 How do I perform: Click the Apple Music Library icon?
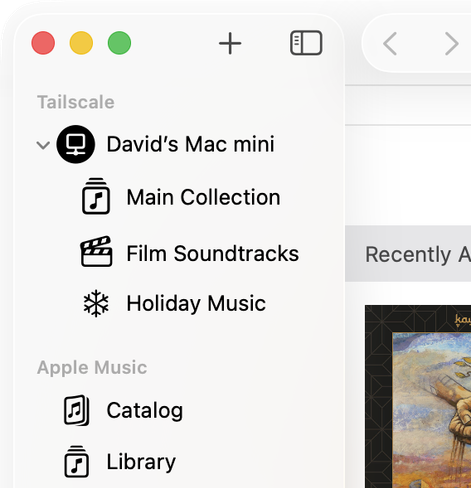pos(77,461)
